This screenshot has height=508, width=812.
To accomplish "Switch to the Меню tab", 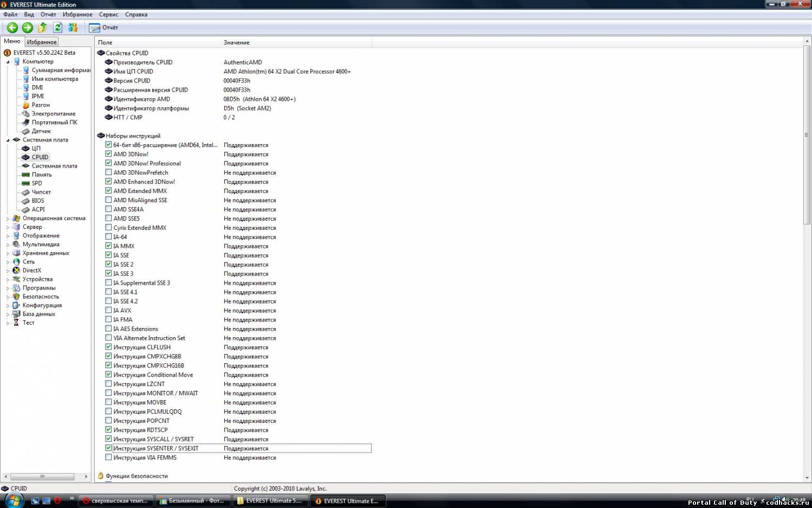I will tap(12, 41).
